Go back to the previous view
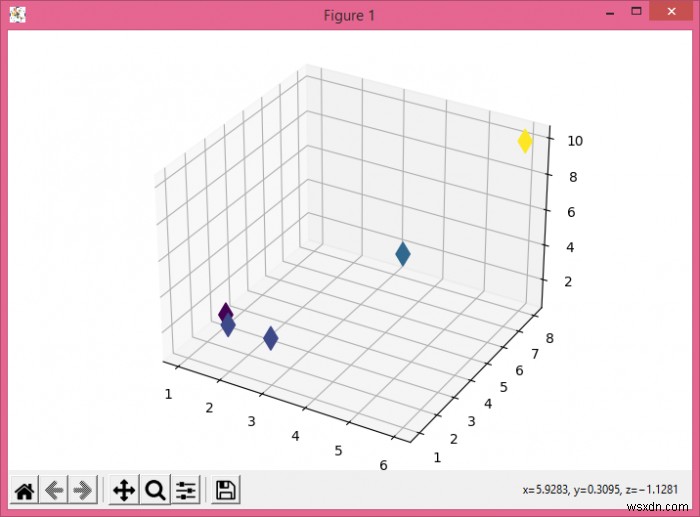700x517 pixels. point(54,490)
